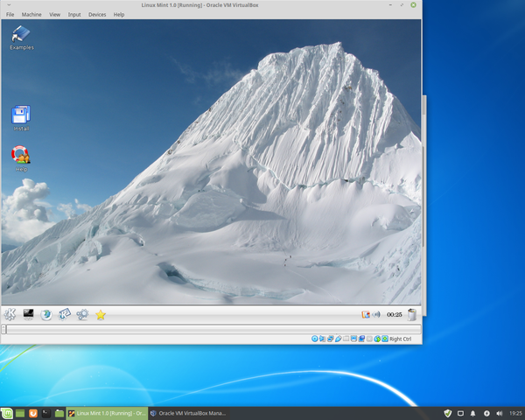Open the Help lifebuoy desktop icon
The height and width of the screenshot is (420, 525).
coord(21,158)
